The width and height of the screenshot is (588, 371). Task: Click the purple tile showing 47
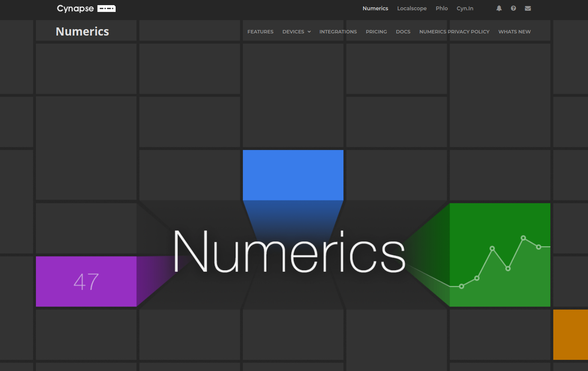tap(86, 281)
